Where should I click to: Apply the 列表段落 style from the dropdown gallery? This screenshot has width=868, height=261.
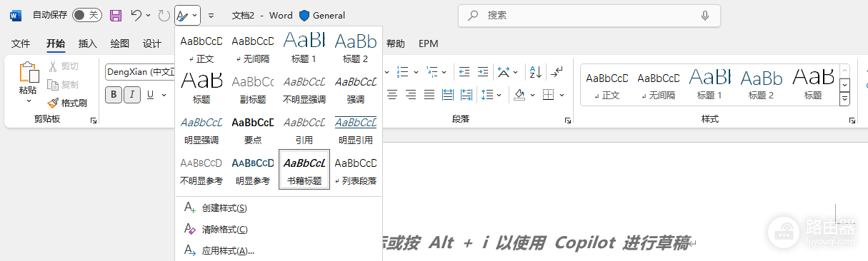click(x=356, y=169)
